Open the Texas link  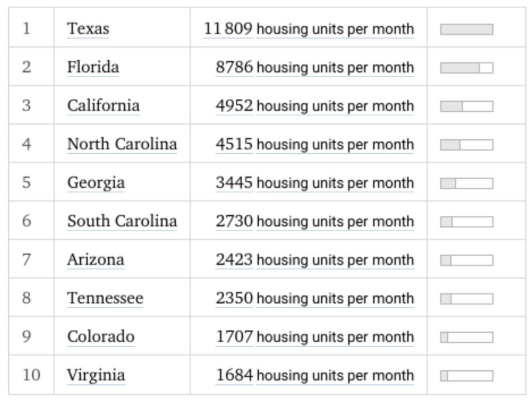(88, 29)
